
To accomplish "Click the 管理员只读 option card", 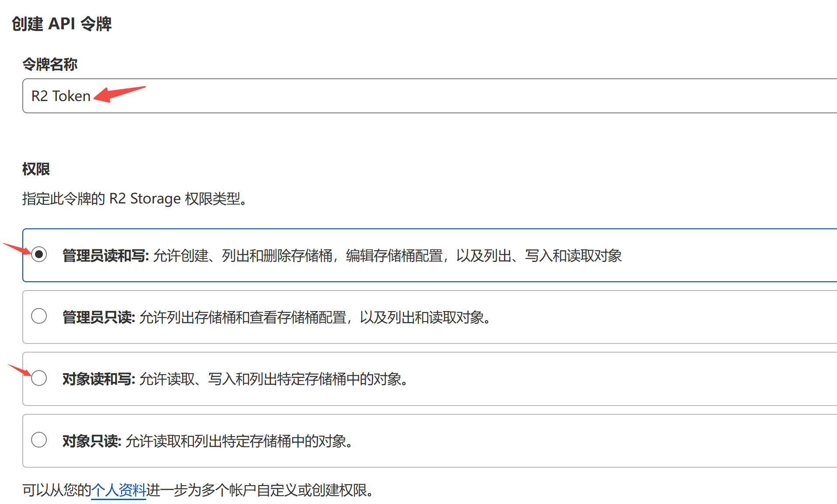I will pyautogui.click(x=430, y=317).
